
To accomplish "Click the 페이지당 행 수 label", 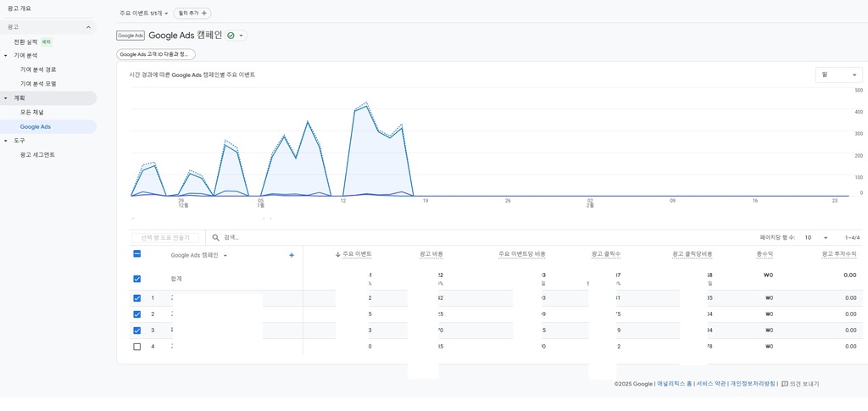I will 778,237.
